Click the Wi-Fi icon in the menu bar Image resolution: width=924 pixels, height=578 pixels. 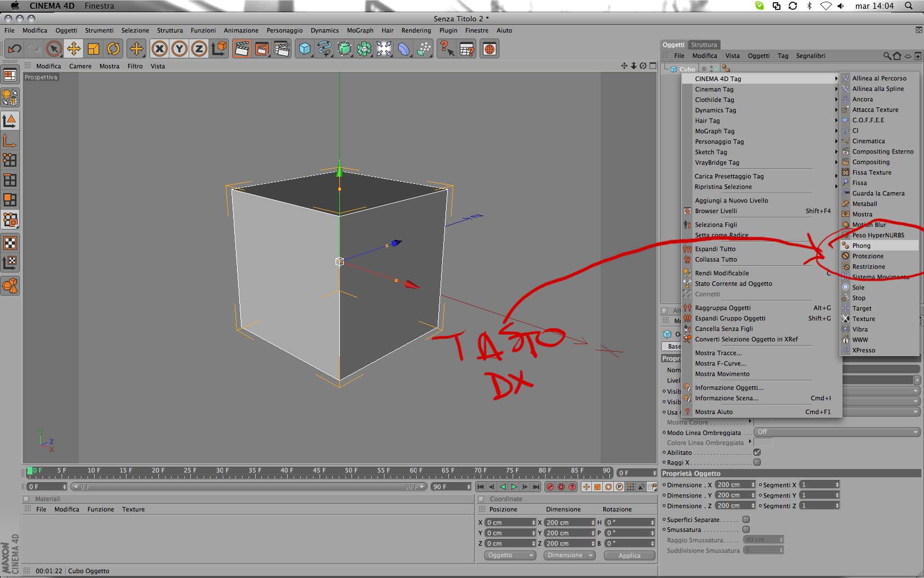click(x=826, y=6)
